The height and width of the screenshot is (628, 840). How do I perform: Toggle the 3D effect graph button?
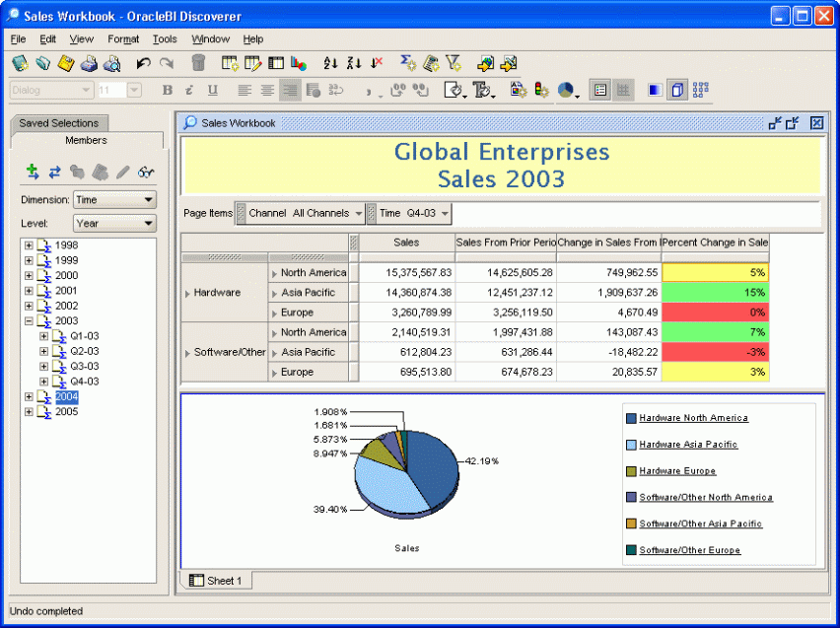tap(677, 90)
